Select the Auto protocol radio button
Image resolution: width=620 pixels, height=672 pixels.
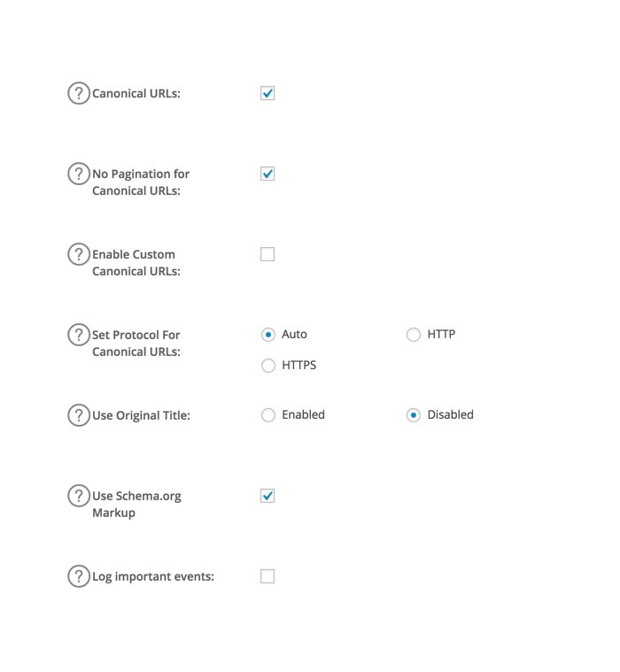(268, 335)
